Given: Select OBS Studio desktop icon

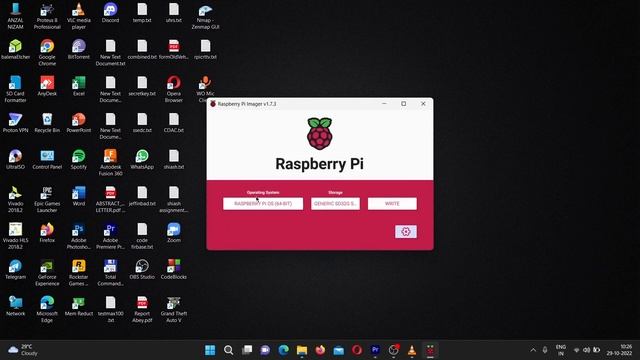Looking at the screenshot, I should [x=142, y=269].
